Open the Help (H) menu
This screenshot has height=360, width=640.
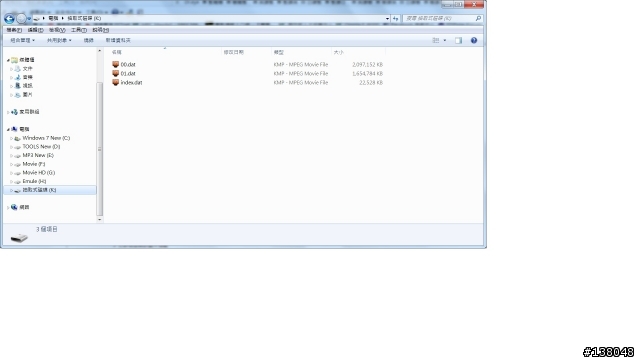point(100,30)
